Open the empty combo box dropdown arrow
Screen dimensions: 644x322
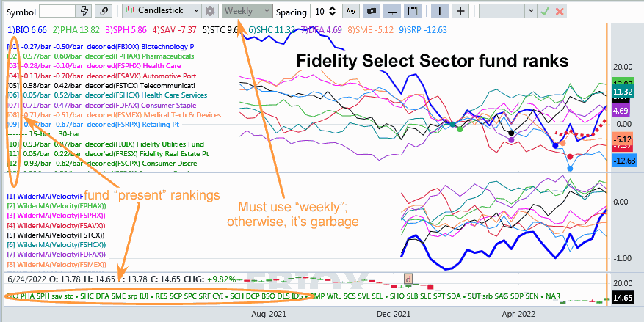[532, 11]
